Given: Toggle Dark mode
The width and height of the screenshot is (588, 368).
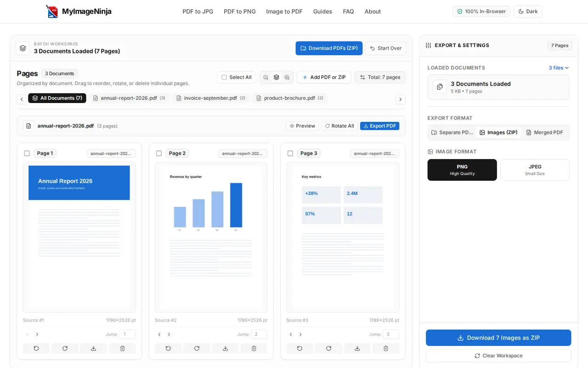Looking at the screenshot, I should point(528,11).
